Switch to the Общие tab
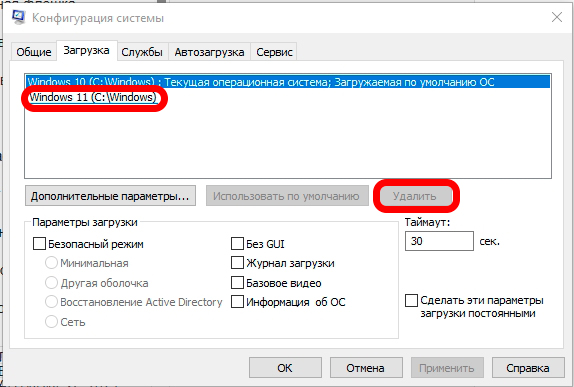This screenshot has height=387, width=574. coord(34,52)
